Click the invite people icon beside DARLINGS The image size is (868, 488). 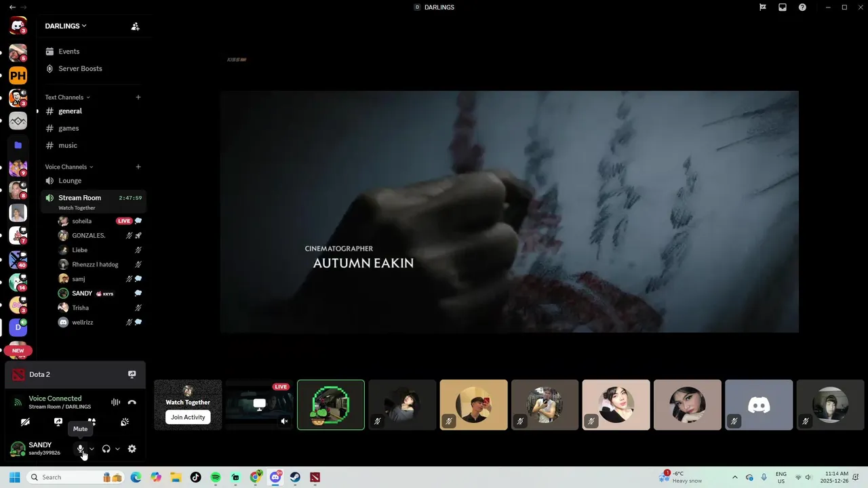pyautogui.click(x=135, y=26)
